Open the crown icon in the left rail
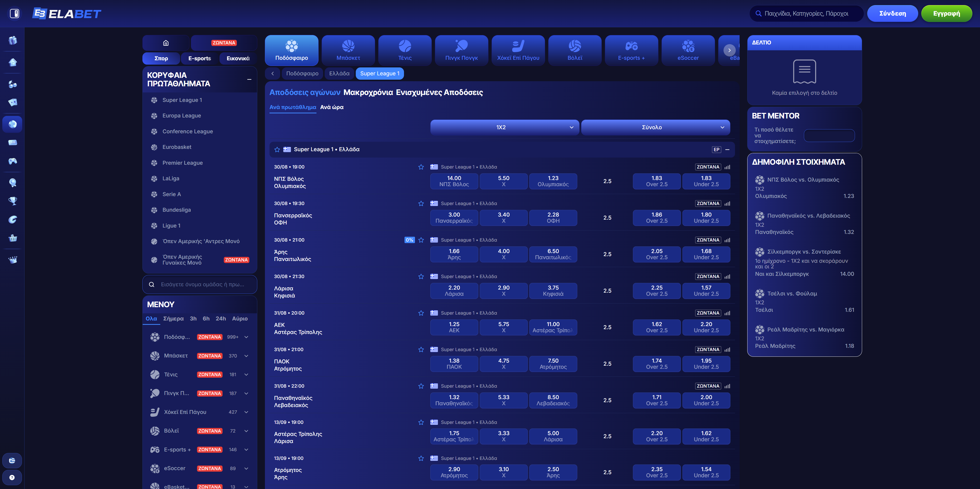 (13, 259)
